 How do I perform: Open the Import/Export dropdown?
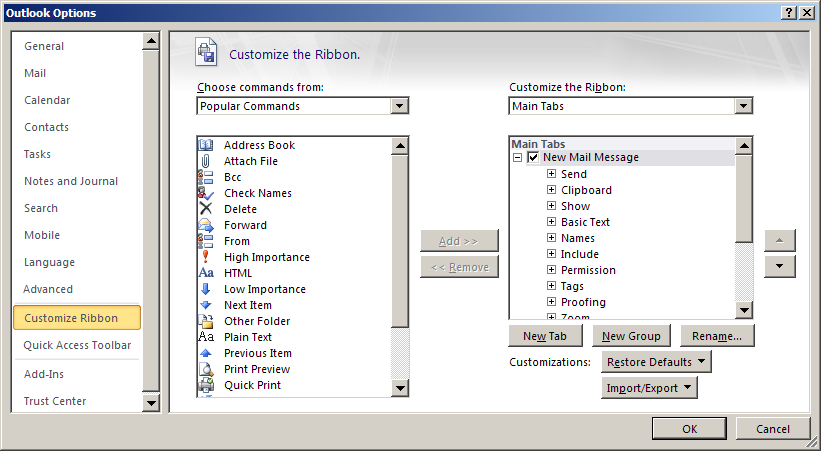pos(649,388)
